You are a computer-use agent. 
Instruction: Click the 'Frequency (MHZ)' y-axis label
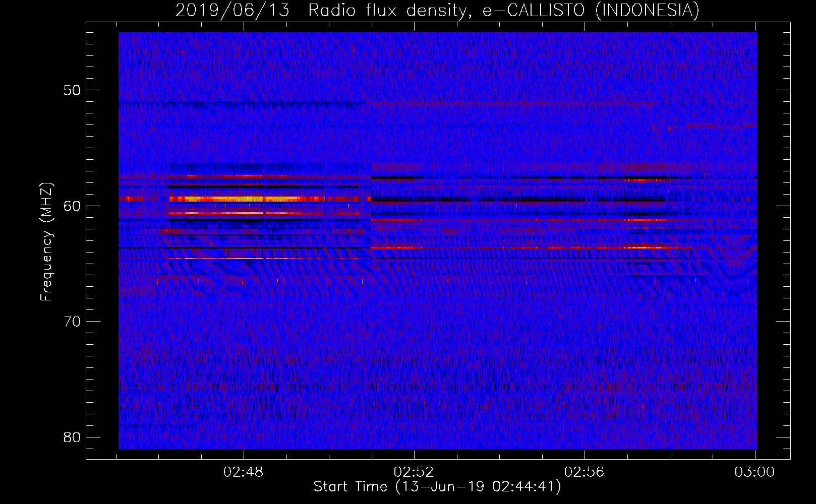coord(46,242)
